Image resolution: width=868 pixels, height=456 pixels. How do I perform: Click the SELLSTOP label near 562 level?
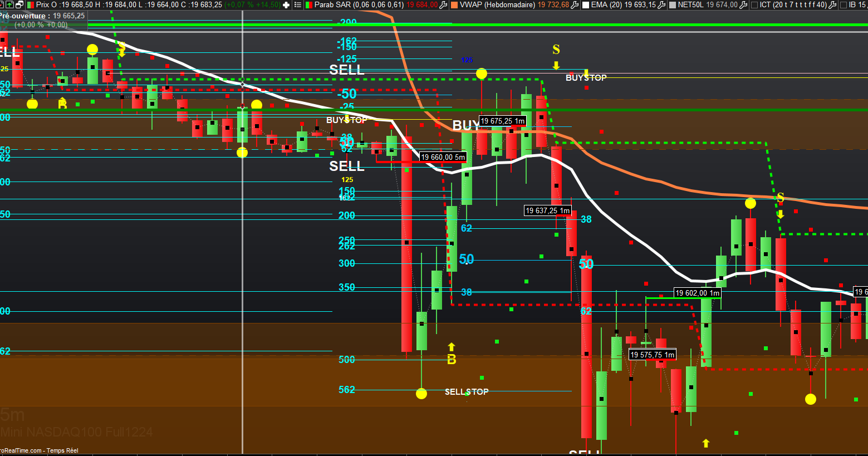467,392
